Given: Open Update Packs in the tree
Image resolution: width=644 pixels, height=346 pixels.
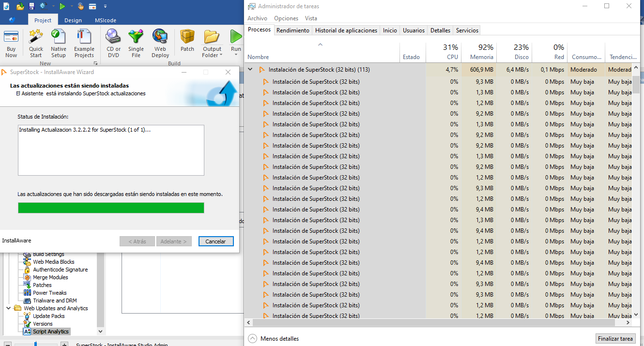Looking at the screenshot, I should (x=49, y=316).
